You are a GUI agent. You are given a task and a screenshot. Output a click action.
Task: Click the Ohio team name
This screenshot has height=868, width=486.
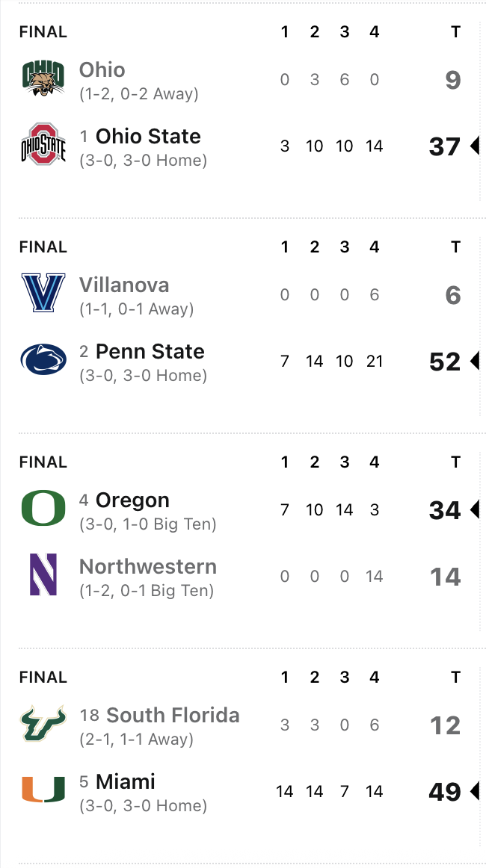[102, 70]
